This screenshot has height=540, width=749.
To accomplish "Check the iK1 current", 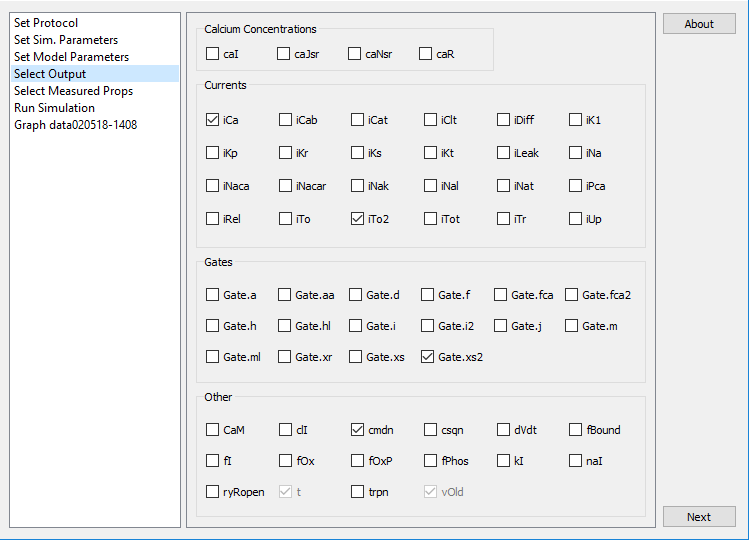I will (x=575, y=119).
